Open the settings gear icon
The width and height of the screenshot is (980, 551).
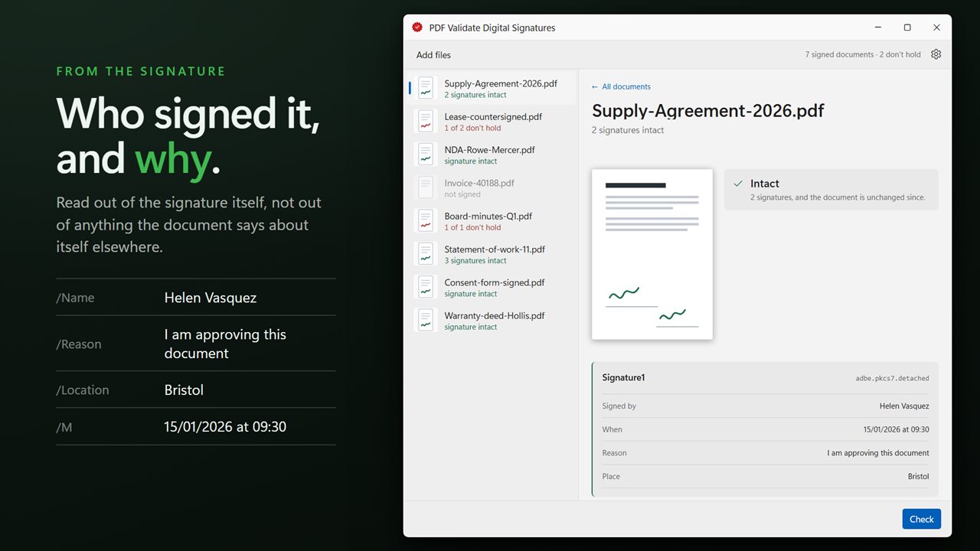936,54
